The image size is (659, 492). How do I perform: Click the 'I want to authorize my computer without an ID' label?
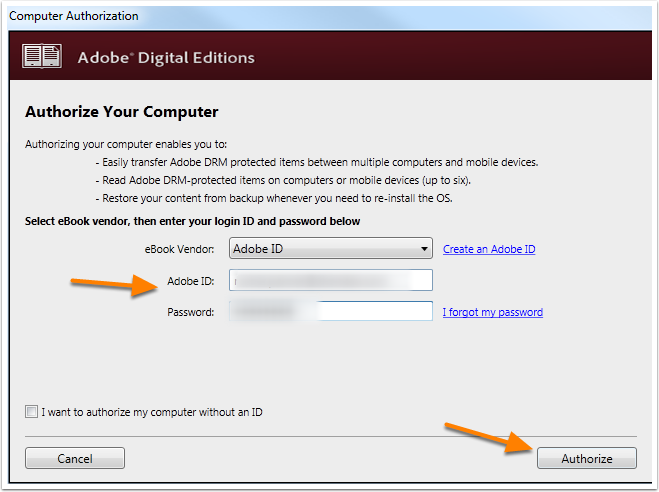click(x=152, y=412)
